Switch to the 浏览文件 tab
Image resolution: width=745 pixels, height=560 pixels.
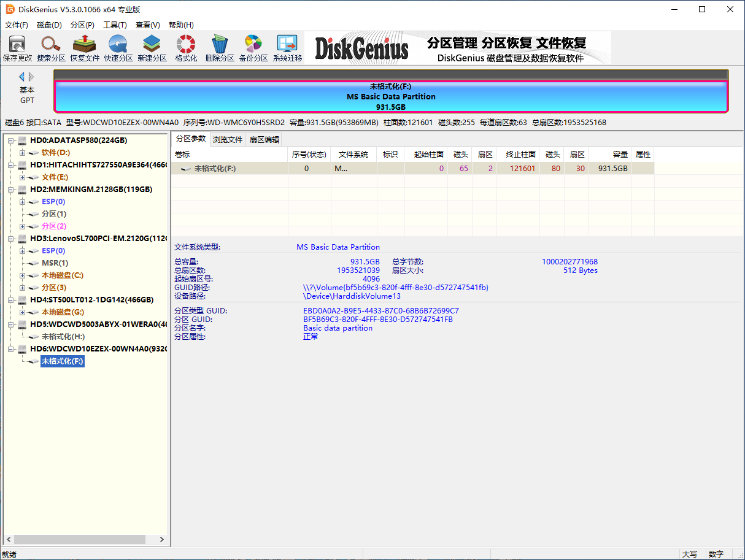click(x=228, y=139)
